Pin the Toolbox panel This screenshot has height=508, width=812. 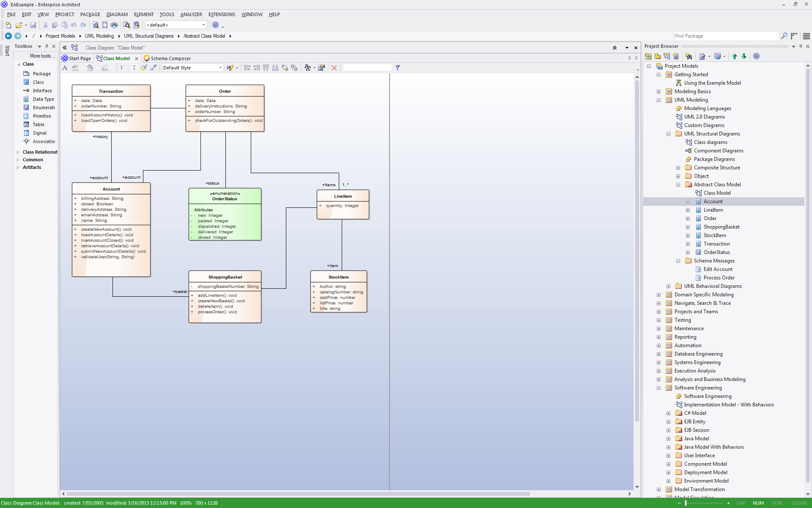[47, 46]
